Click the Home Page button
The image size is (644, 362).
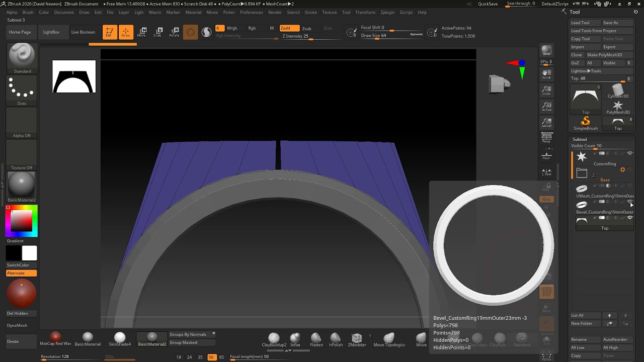click(x=20, y=32)
